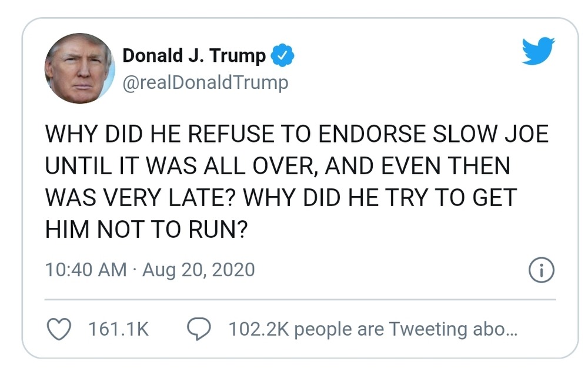The height and width of the screenshot is (368, 588).
Task: Like the tweet with the heart icon
Action: coord(58,329)
